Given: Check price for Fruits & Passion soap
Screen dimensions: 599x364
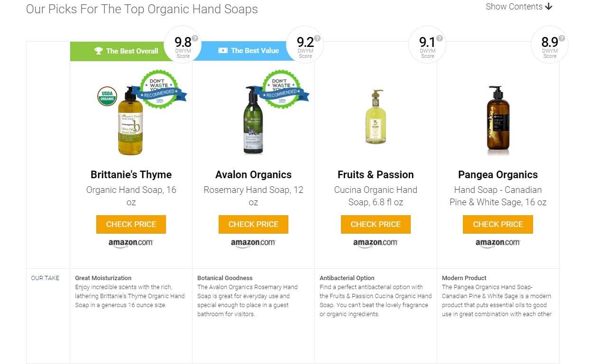Looking at the screenshot, I should pos(376,224).
